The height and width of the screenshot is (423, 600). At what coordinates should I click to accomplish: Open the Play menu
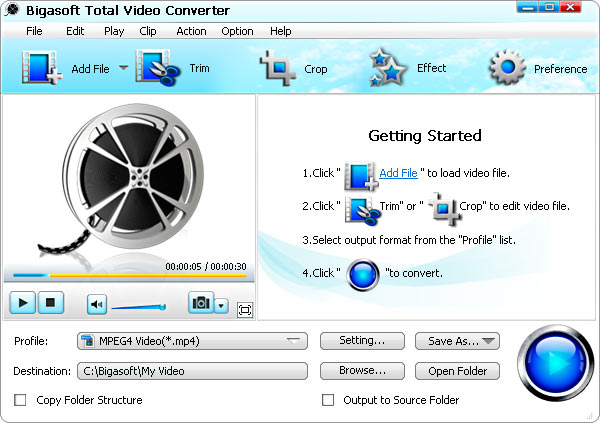pos(114,31)
